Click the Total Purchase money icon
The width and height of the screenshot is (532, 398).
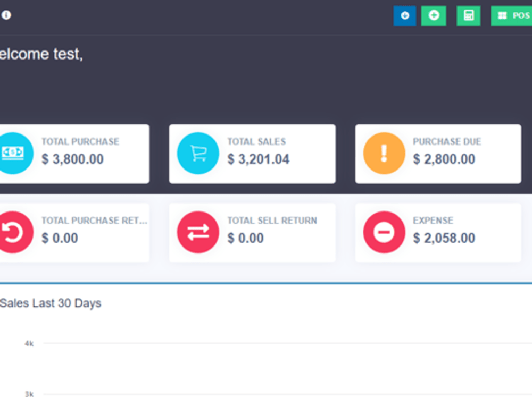click(x=13, y=153)
